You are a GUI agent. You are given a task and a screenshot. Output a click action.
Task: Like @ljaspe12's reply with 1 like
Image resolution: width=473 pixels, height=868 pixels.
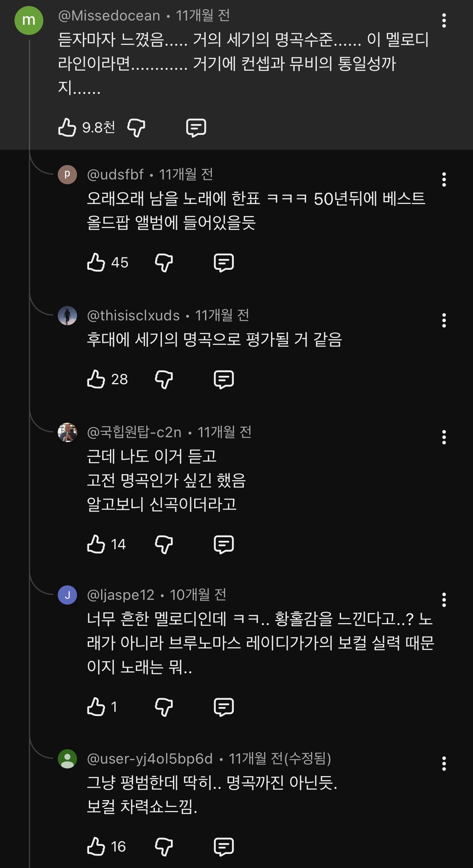pyautogui.click(x=96, y=707)
